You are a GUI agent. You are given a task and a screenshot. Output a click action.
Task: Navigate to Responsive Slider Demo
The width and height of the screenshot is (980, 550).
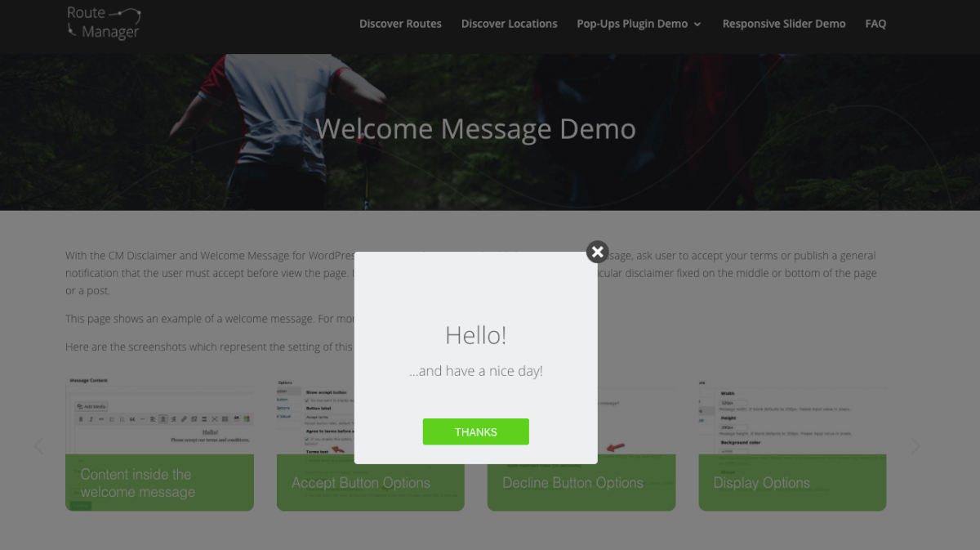(783, 24)
